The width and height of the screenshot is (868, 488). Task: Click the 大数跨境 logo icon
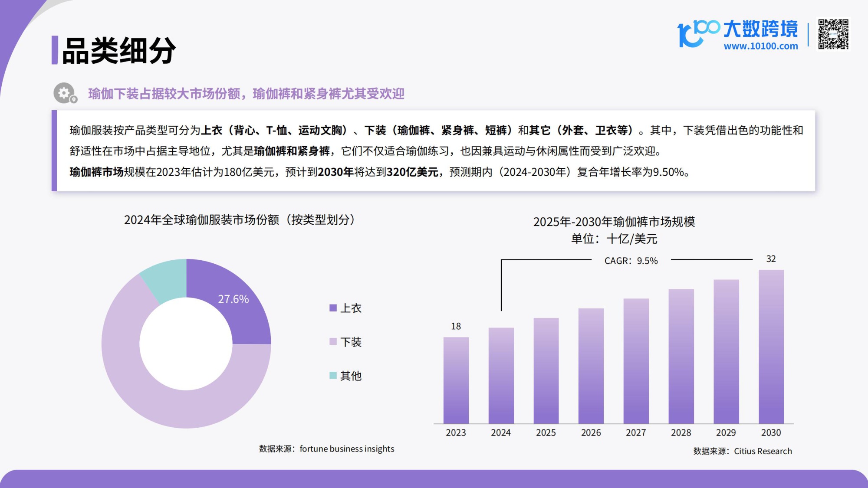pos(696,33)
